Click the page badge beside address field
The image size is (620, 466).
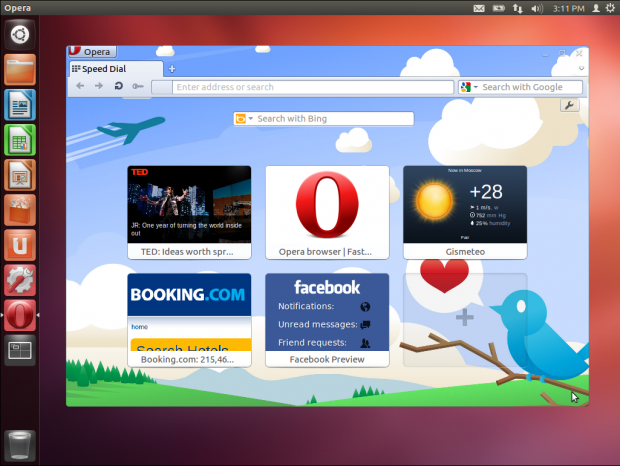click(x=162, y=87)
